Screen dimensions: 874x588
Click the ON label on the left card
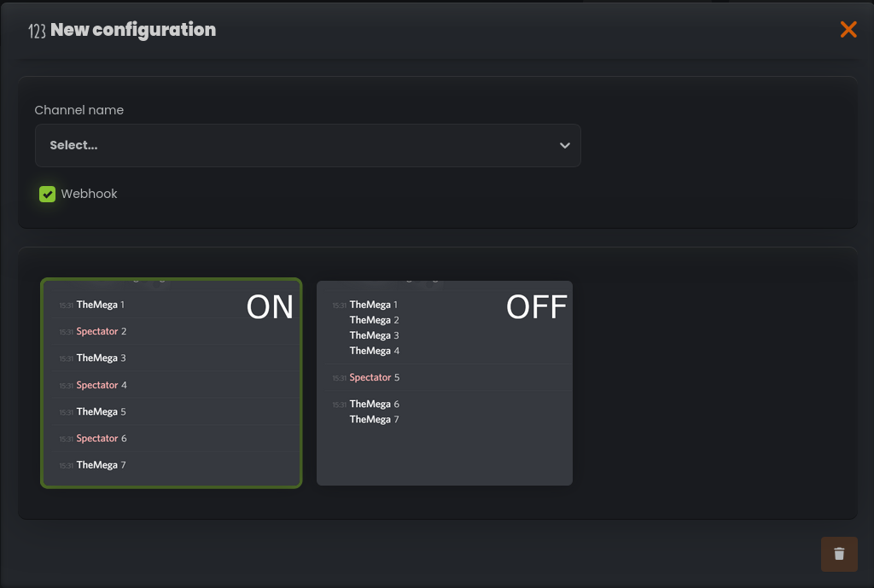[x=270, y=307]
